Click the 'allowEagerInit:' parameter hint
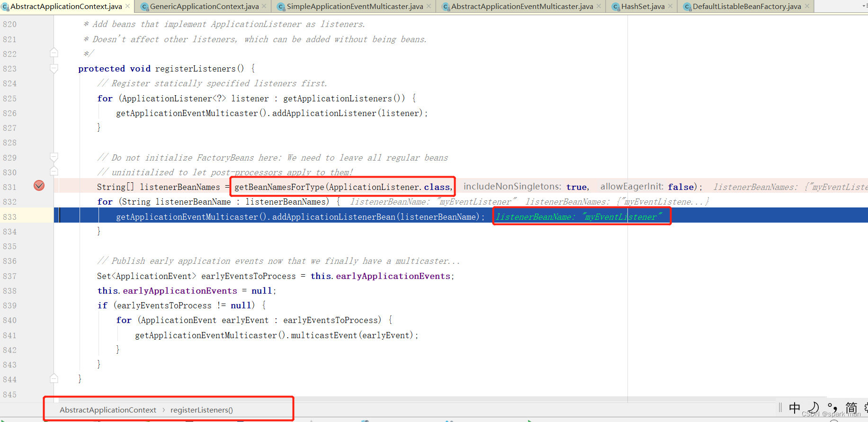 point(632,187)
